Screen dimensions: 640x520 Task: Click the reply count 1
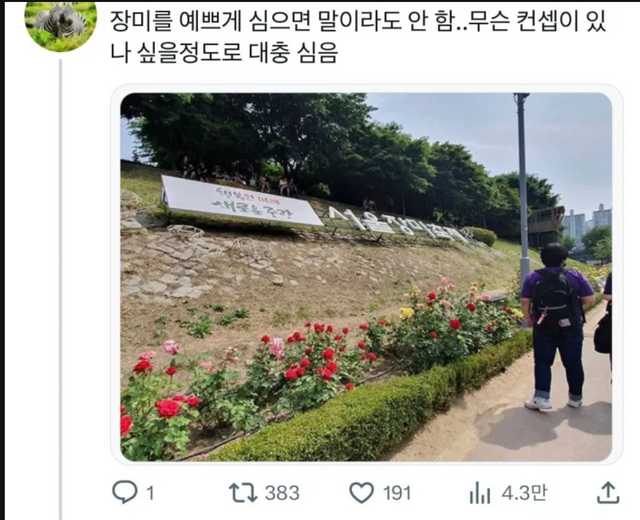pos(151,493)
